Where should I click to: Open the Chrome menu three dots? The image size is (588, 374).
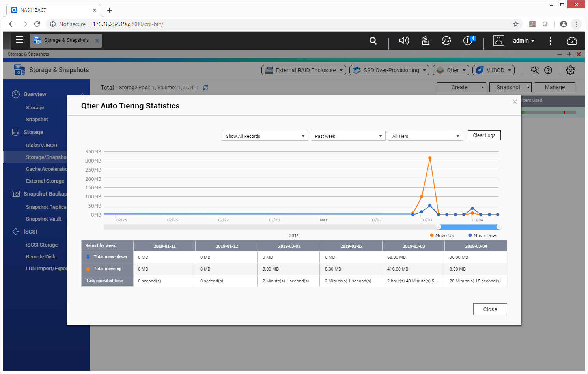(x=576, y=24)
